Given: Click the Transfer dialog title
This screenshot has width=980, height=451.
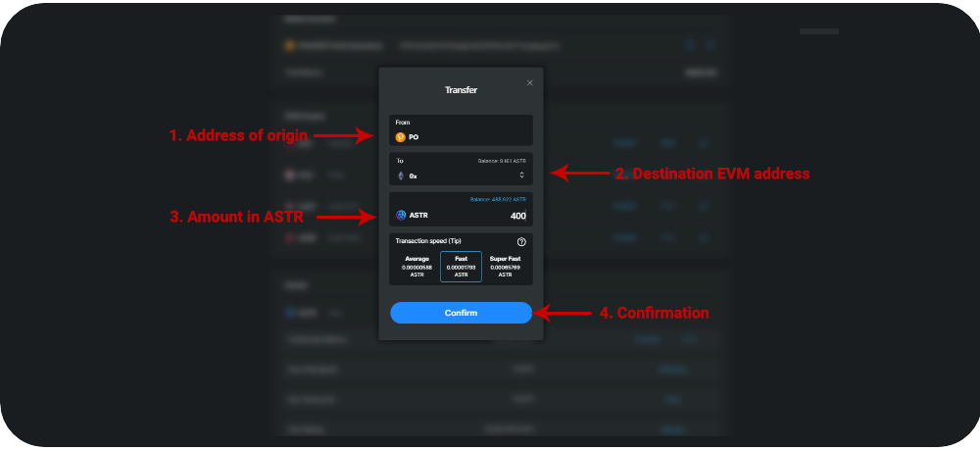Looking at the screenshot, I should pyautogui.click(x=461, y=90).
